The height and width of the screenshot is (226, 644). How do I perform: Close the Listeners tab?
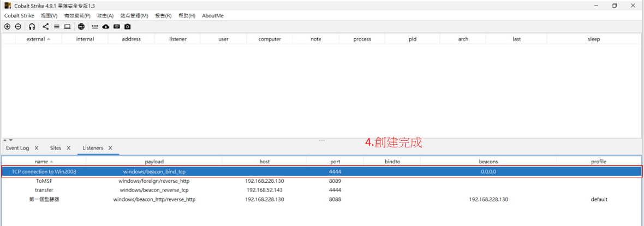110,148
